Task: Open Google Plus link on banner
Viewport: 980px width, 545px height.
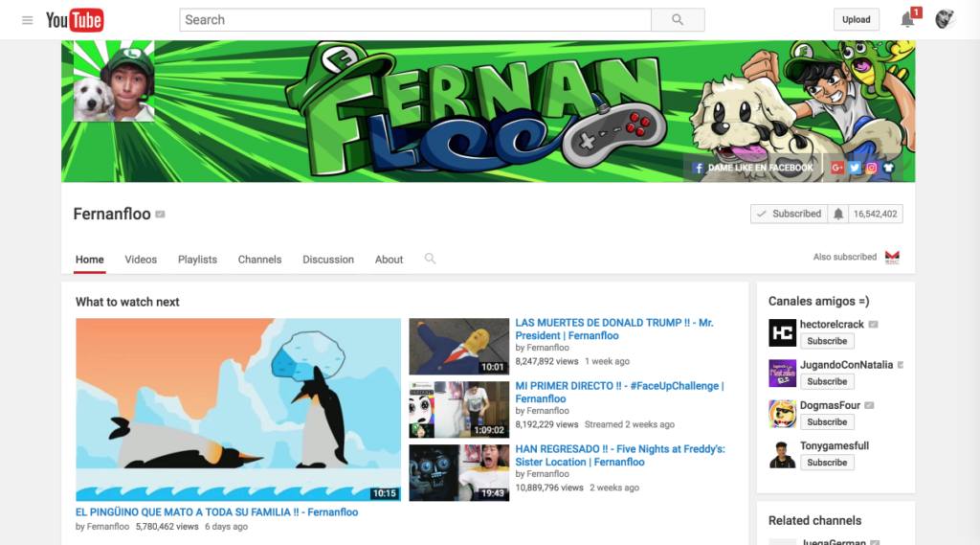Action: (837, 168)
